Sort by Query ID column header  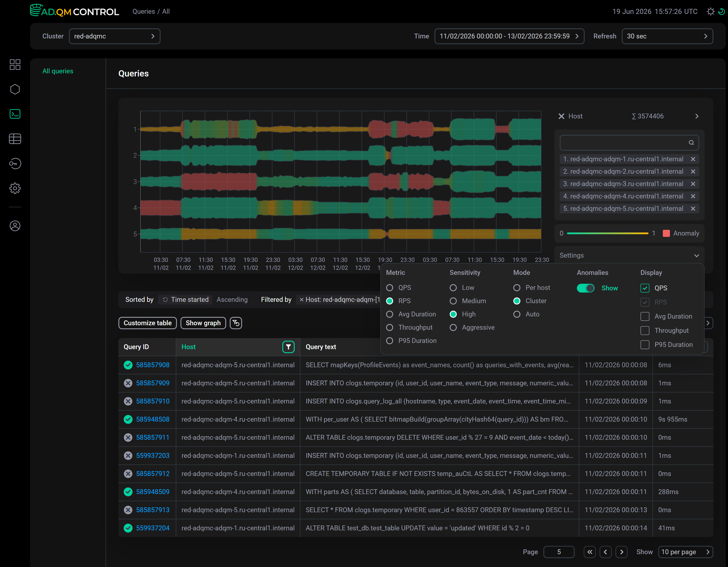point(136,347)
